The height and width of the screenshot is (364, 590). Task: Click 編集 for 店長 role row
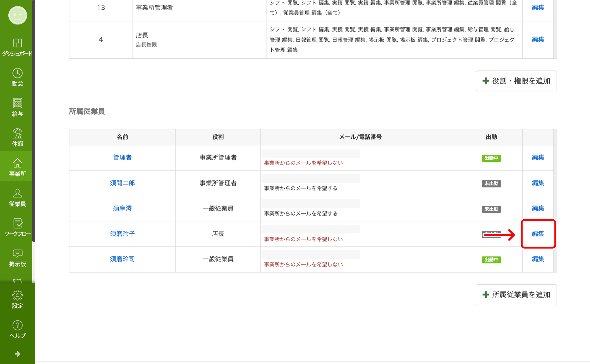pos(538,39)
